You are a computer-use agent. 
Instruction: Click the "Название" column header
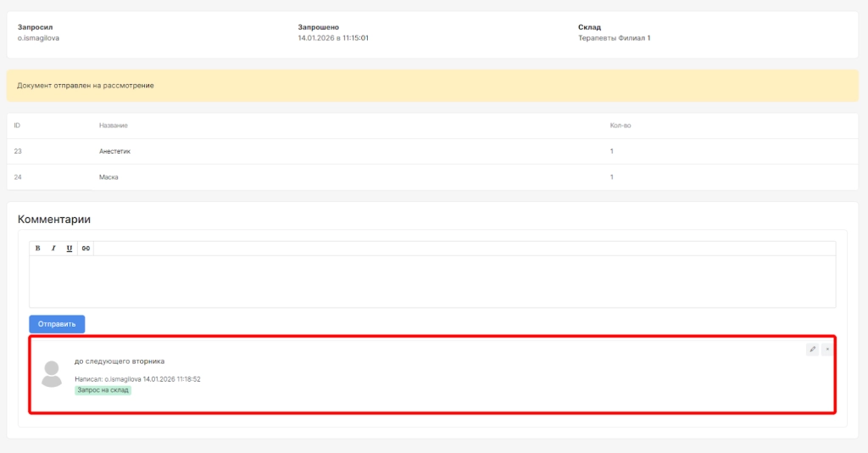114,126
